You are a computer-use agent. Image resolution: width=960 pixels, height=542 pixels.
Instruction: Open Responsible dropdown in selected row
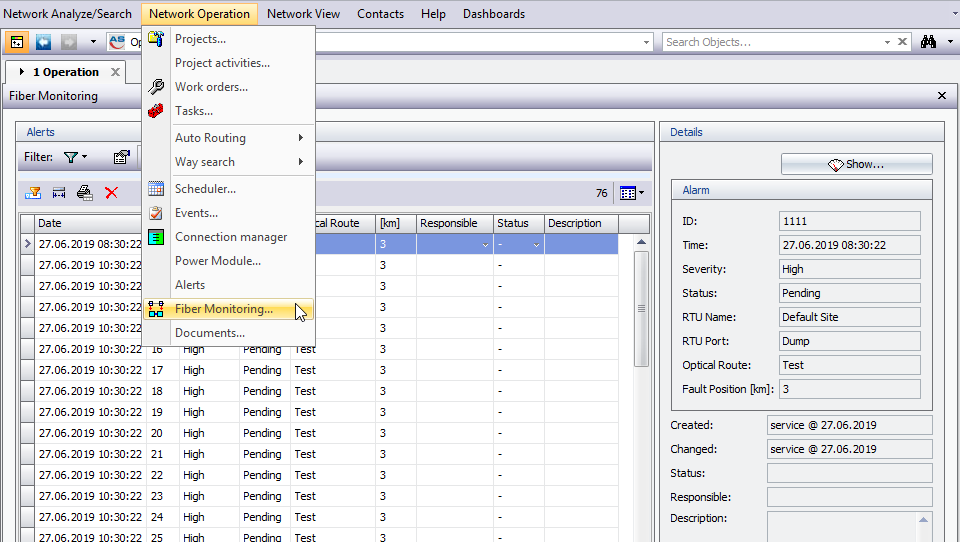coord(485,244)
